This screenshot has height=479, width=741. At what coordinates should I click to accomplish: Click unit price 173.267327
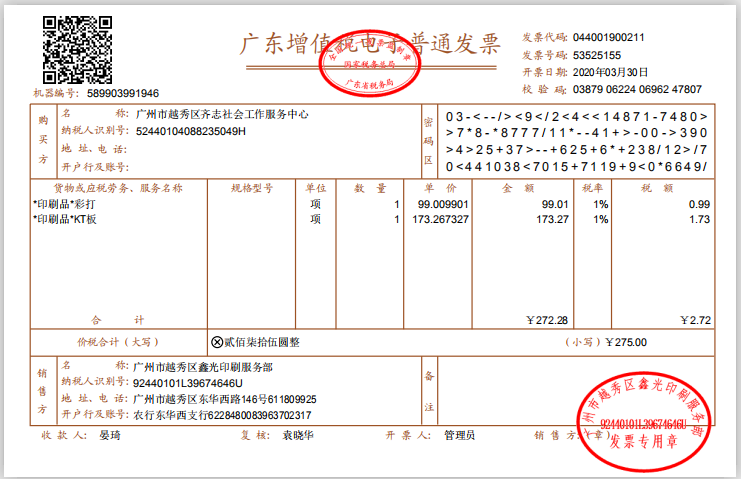[x=440, y=219]
